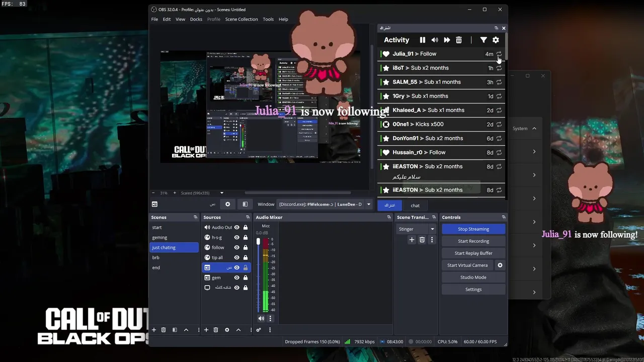
Task: Open Micc channel options menu
Action: coord(270,318)
